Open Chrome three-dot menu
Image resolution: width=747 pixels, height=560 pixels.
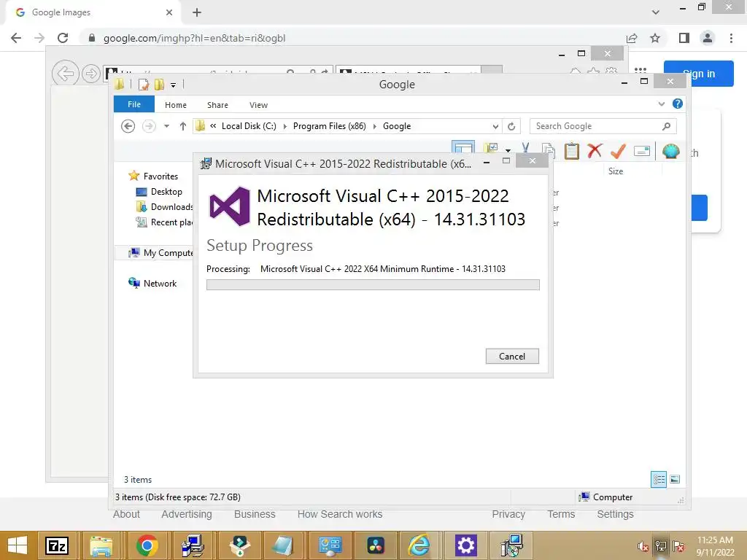[731, 38]
